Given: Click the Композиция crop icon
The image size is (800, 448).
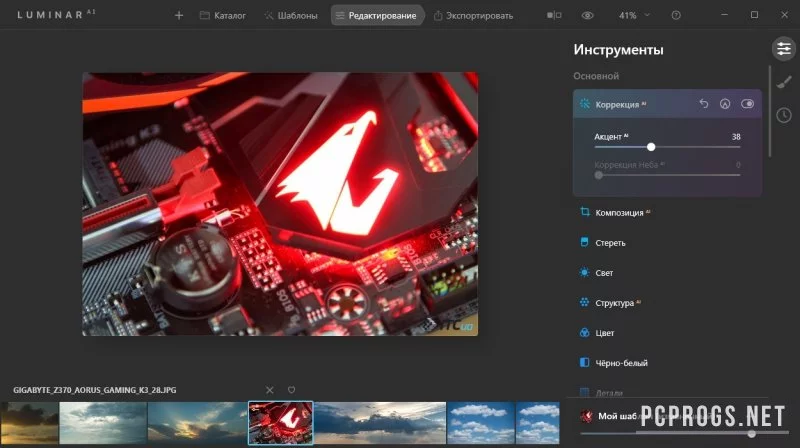Looking at the screenshot, I should 585,212.
